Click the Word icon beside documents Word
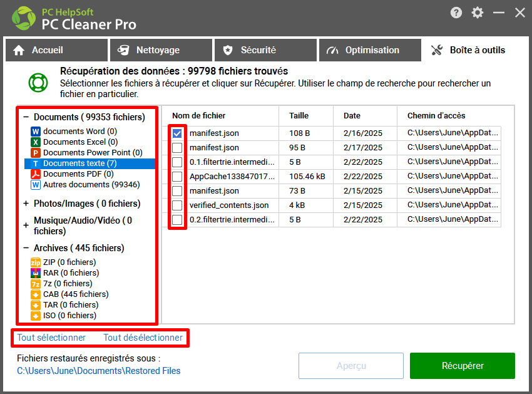Image resolution: width=532 pixels, height=394 pixels. [36, 132]
